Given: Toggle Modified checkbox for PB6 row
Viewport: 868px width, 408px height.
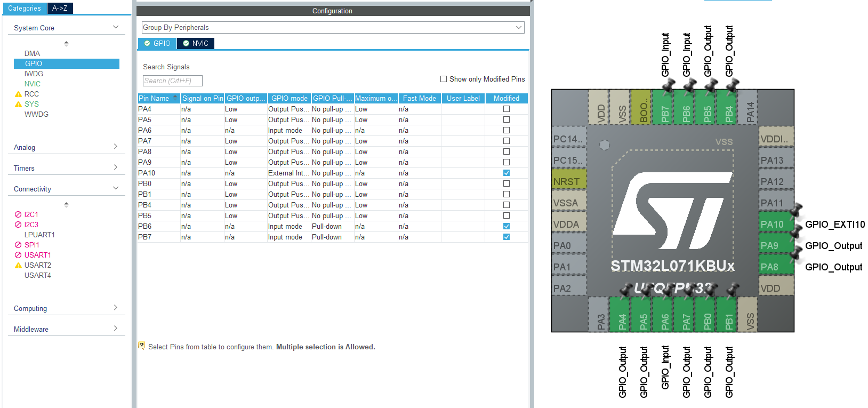Looking at the screenshot, I should (x=507, y=226).
